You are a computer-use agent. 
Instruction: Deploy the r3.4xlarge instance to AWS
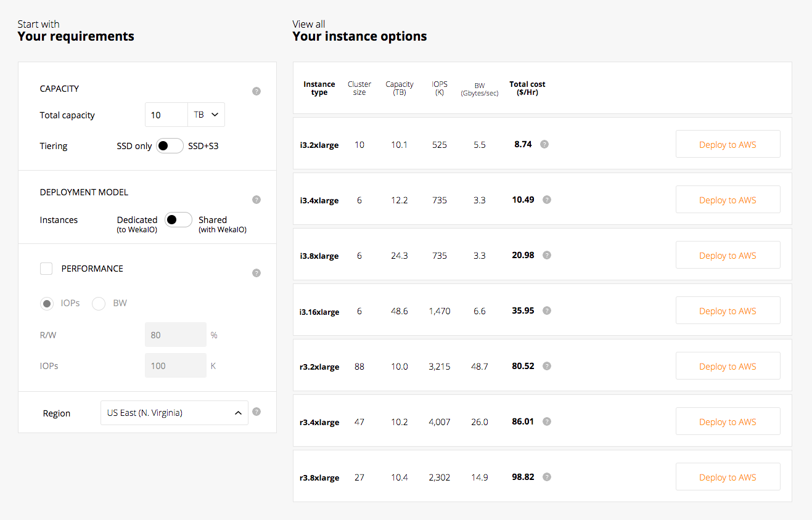(728, 421)
